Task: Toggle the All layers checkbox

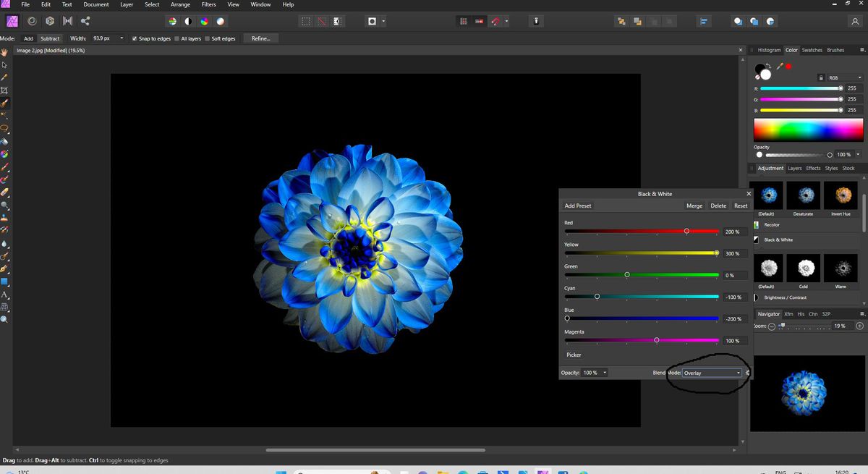Action: [176, 38]
